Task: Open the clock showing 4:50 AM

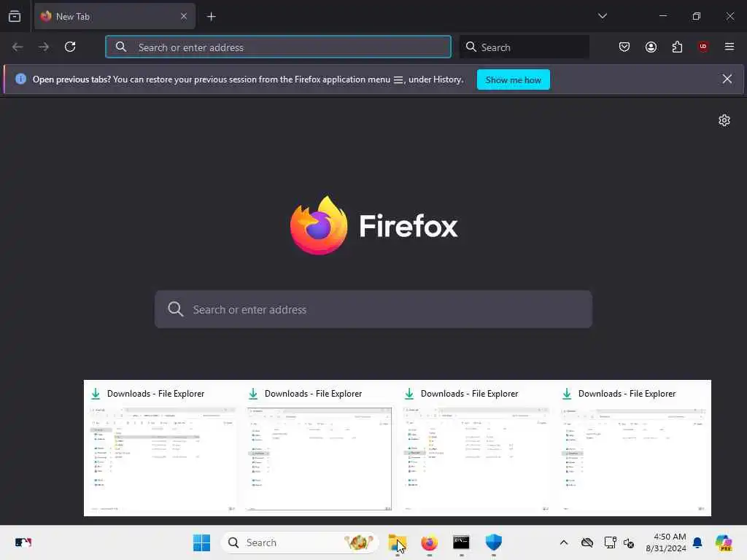Action: click(666, 542)
